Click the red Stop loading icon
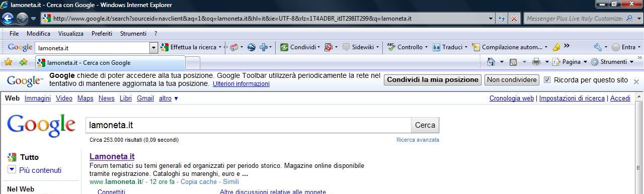 [x=514, y=19]
